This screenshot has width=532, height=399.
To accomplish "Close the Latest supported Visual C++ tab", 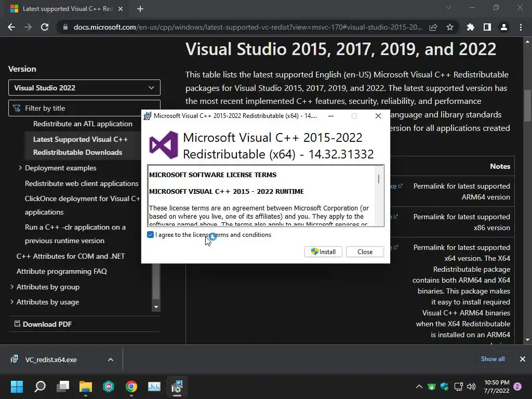I will [x=121, y=9].
